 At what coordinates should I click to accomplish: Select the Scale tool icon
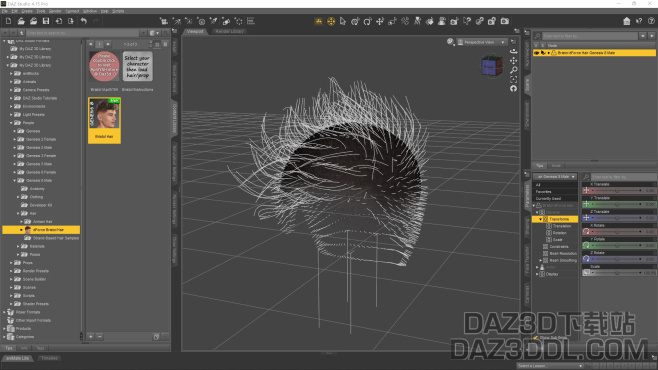point(392,21)
